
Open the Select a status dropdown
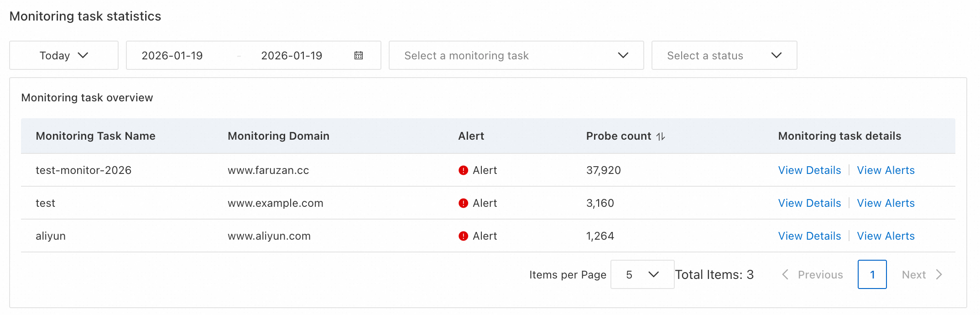pyautogui.click(x=724, y=55)
